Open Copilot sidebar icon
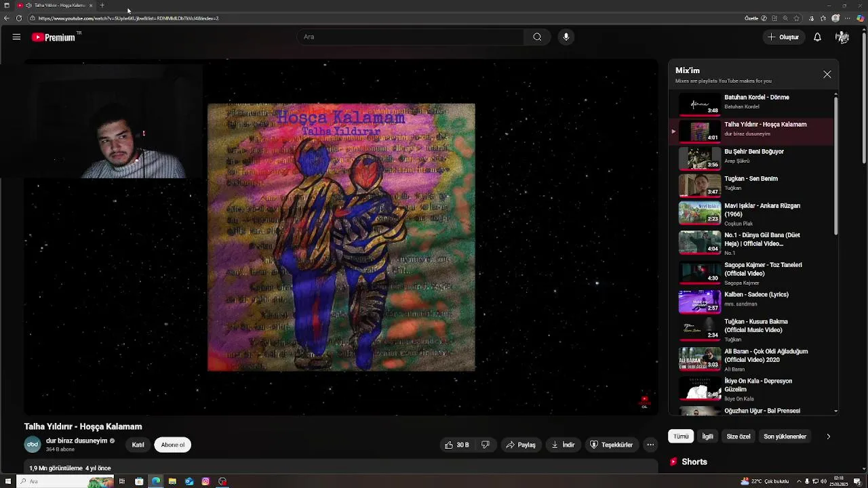 [x=861, y=18]
